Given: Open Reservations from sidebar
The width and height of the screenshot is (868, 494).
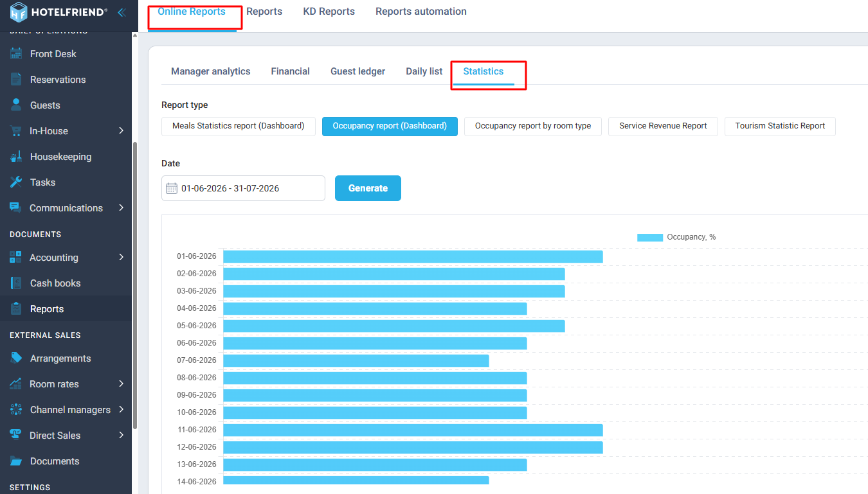Looking at the screenshot, I should coord(58,80).
